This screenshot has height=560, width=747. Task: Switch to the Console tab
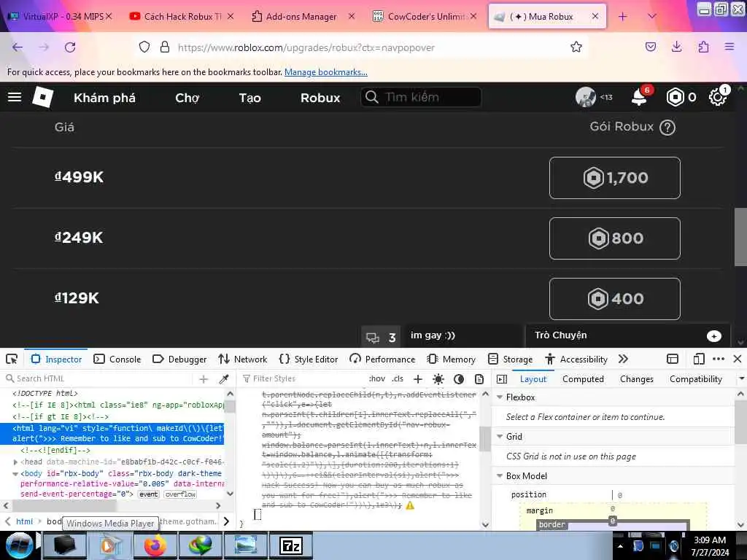click(117, 359)
